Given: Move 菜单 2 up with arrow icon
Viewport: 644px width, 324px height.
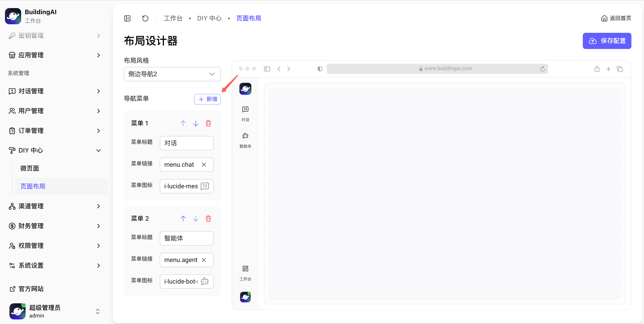Looking at the screenshot, I should point(183,219).
